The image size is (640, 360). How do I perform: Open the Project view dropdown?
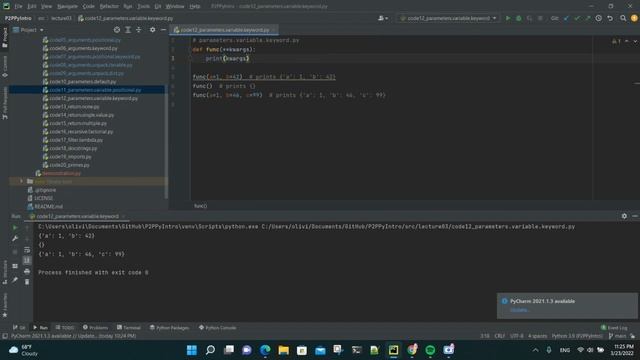tap(29, 30)
